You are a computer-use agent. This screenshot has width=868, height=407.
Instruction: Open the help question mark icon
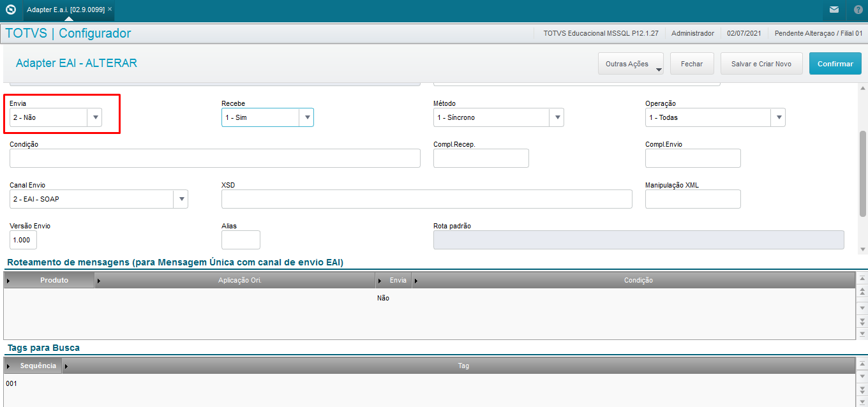pyautogui.click(x=858, y=10)
